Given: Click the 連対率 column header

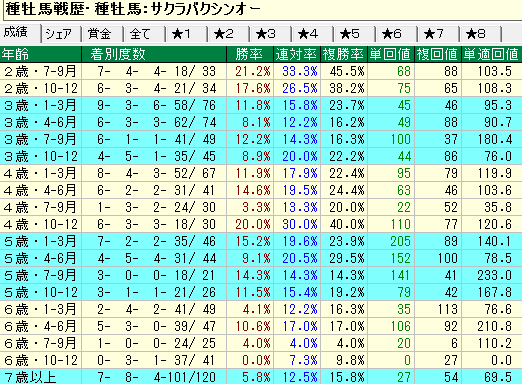Looking at the screenshot, I should tap(297, 54).
